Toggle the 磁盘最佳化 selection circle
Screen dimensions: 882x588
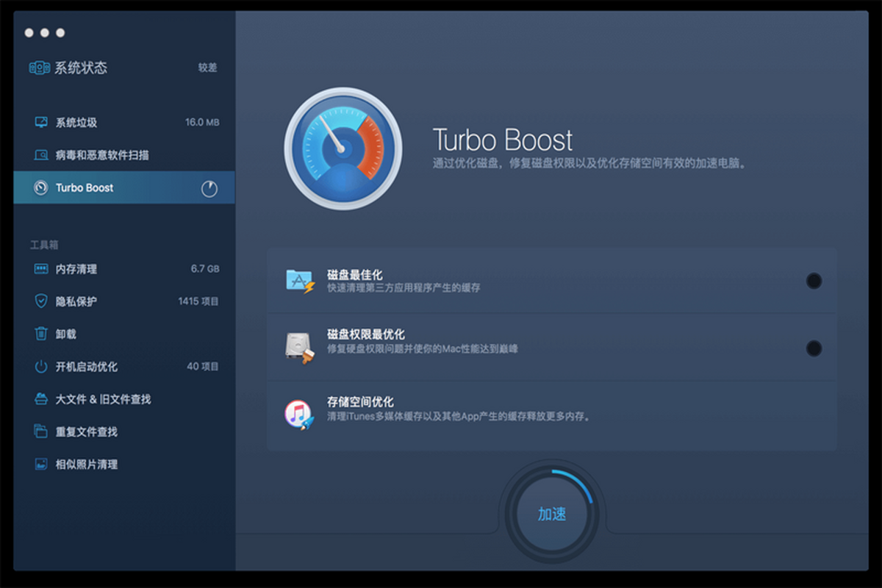814,281
